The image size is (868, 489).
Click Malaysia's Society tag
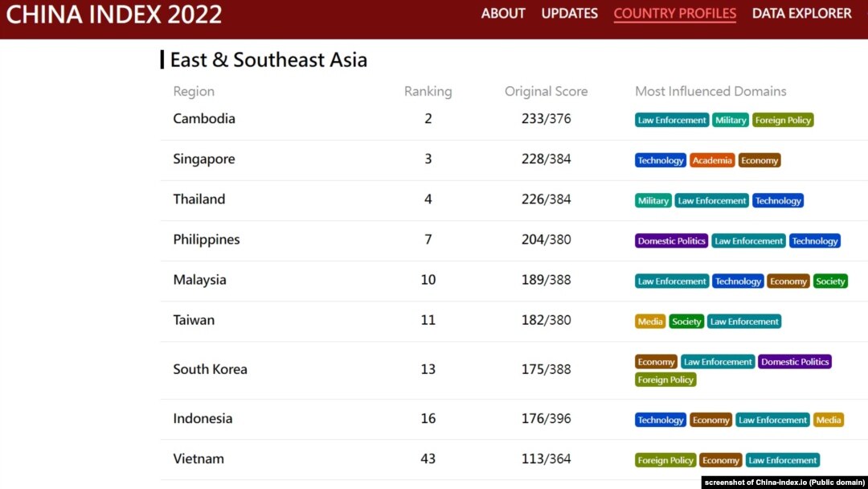tap(830, 281)
